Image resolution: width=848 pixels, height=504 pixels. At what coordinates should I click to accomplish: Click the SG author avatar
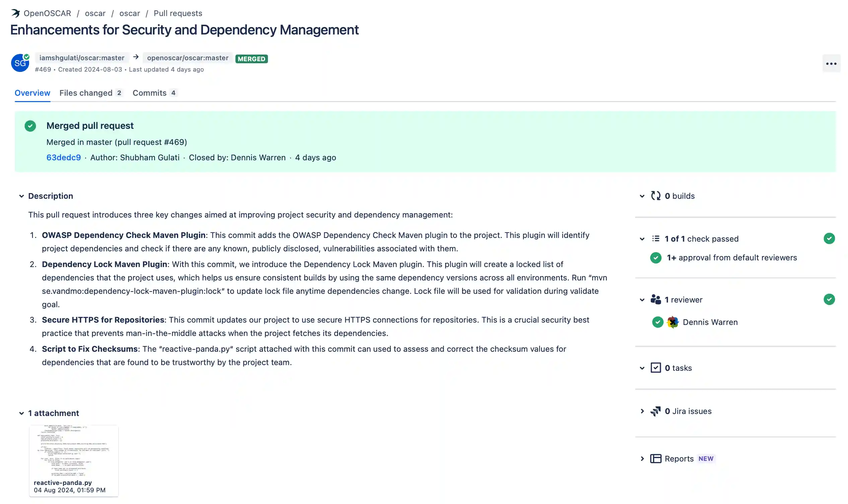click(x=20, y=63)
